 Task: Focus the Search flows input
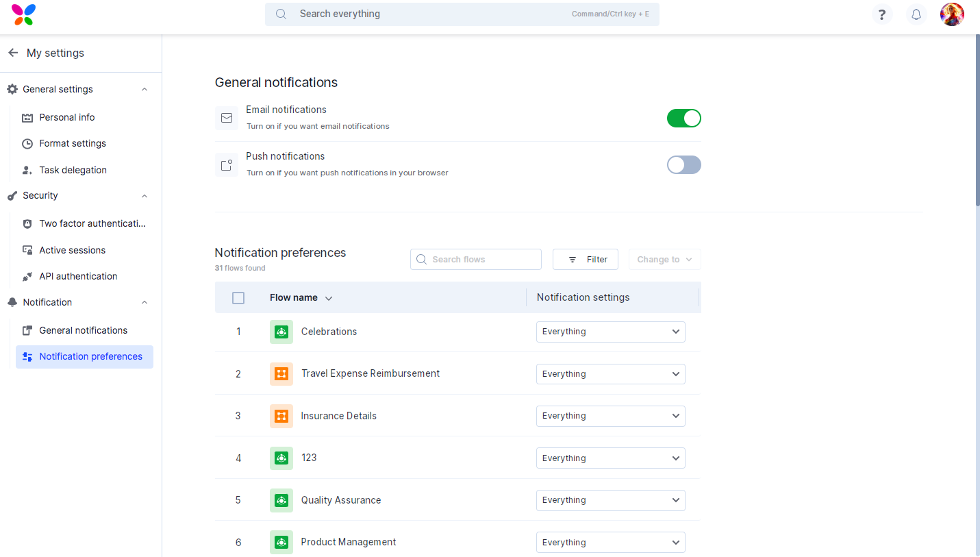(x=476, y=260)
